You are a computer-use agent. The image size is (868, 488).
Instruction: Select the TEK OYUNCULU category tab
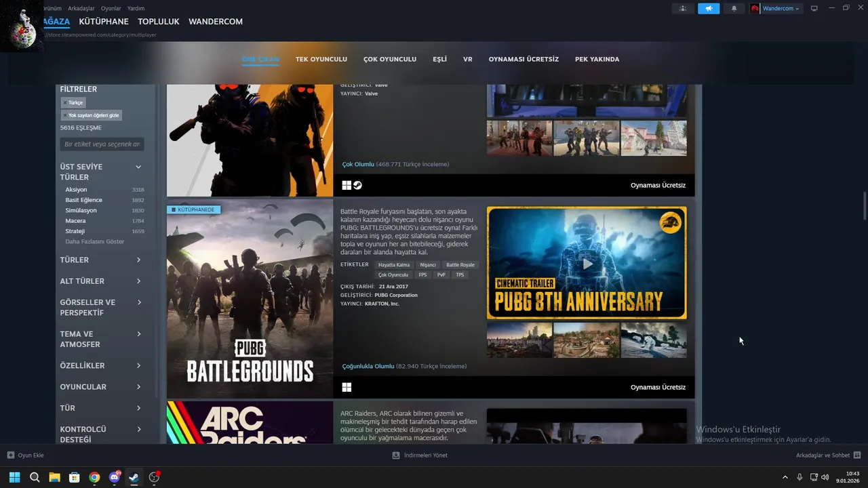coord(321,59)
